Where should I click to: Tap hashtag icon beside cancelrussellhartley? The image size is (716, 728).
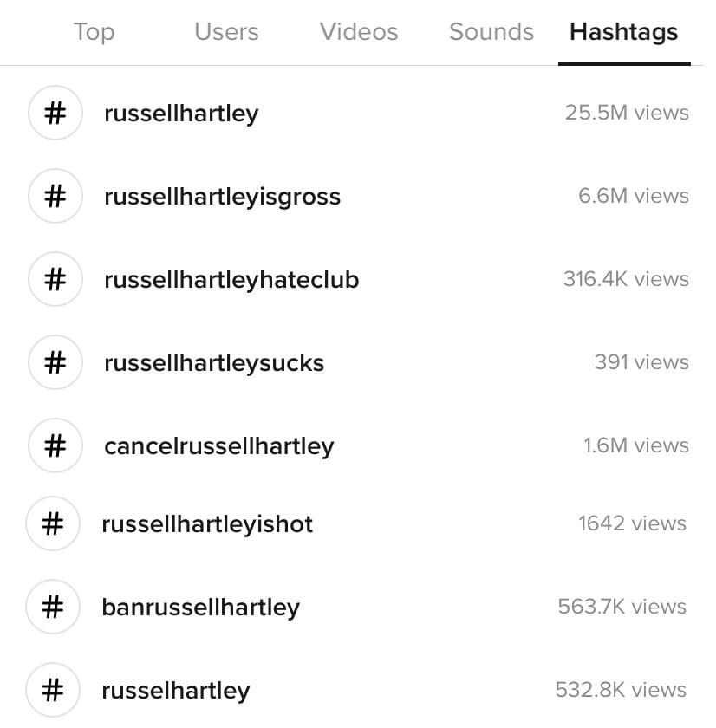click(55, 445)
